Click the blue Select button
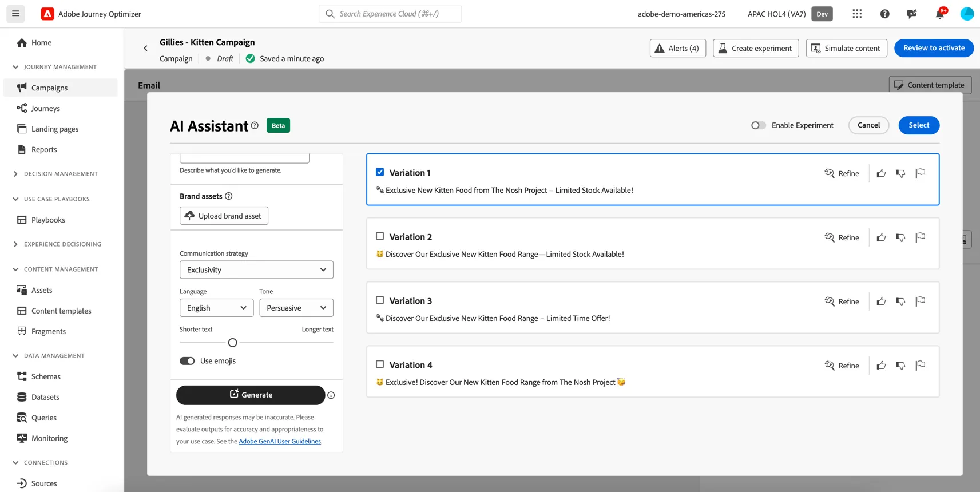This screenshot has width=980, height=492. [919, 125]
